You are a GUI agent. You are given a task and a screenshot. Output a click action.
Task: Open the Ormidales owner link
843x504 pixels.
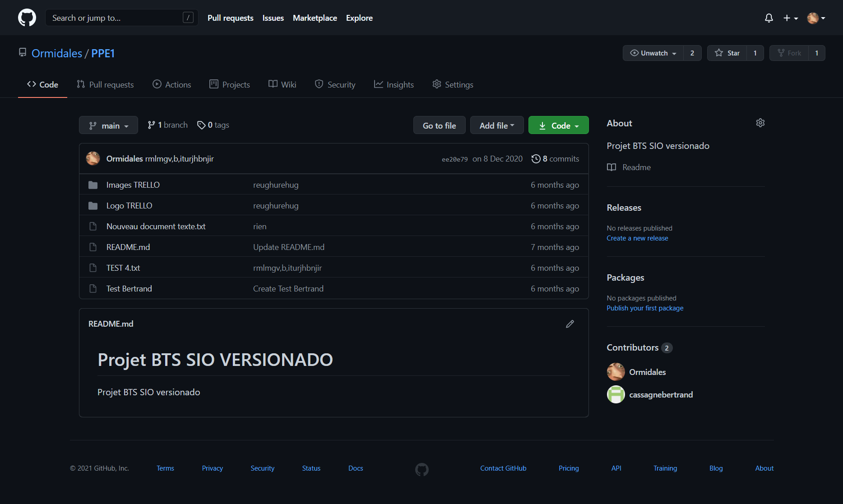pyautogui.click(x=57, y=53)
